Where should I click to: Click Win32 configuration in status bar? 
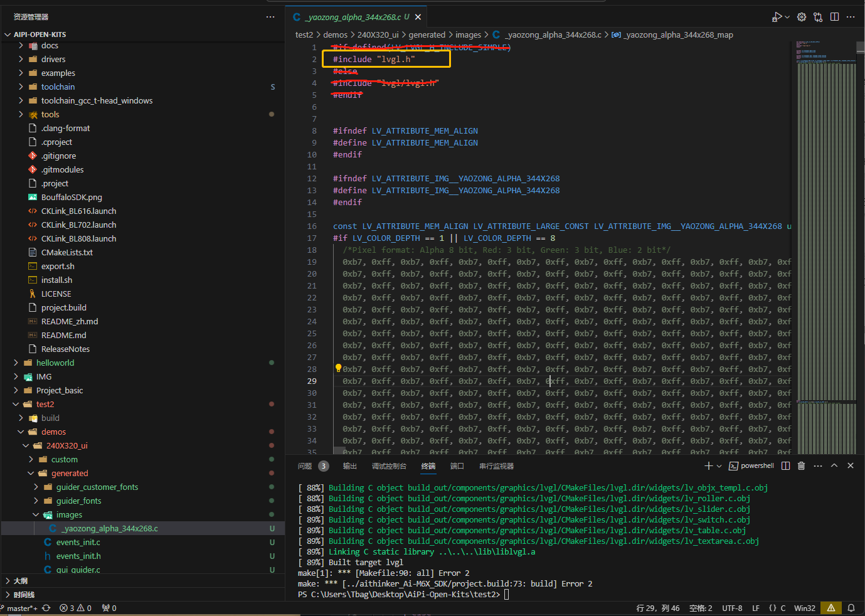coord(805,608)
